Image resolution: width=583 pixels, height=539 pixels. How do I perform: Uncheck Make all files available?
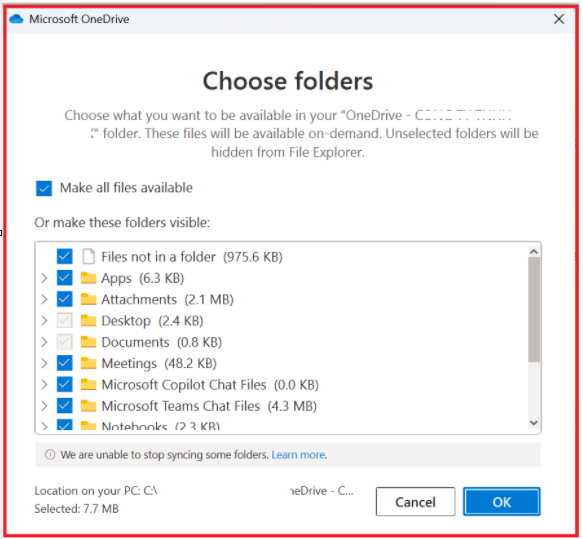44,188
